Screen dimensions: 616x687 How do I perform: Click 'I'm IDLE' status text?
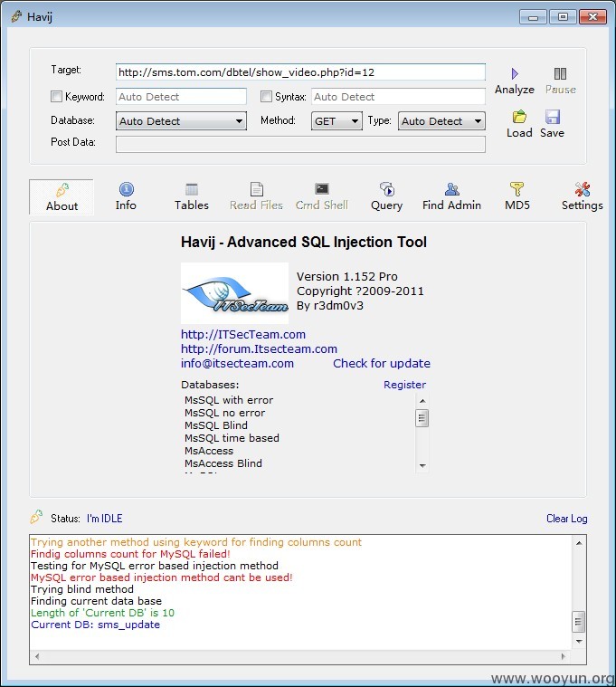click(104, 519)
